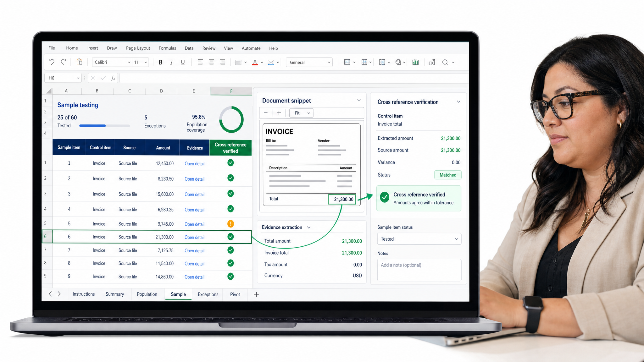Screen dimensions: 644x362
Task: Add a new sheet with the plus icon
Action: click(256, 294)
